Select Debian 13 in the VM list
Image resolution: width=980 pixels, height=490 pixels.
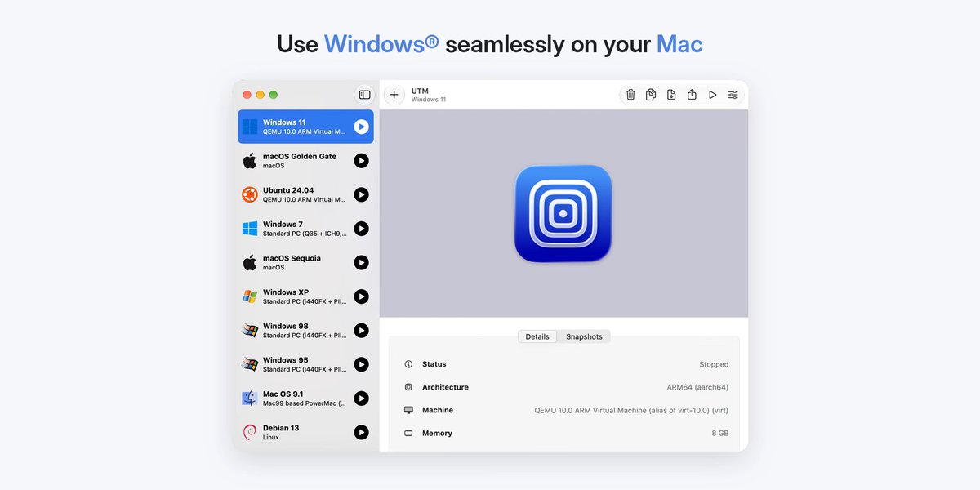click(305, 432)
